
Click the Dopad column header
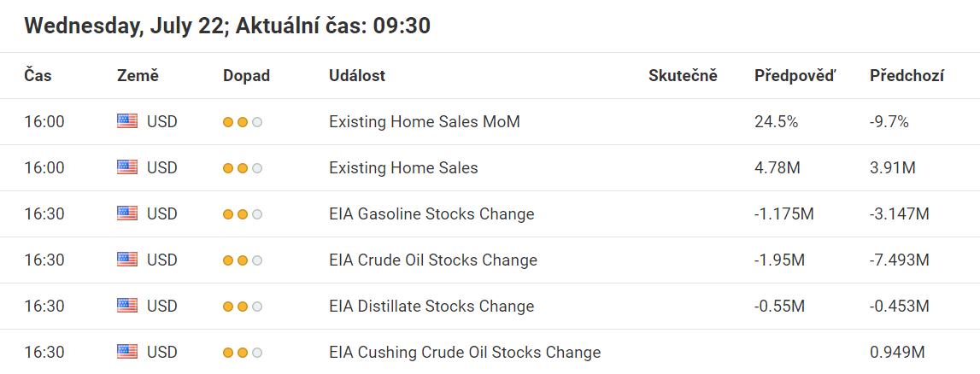(x=246, y=75)
